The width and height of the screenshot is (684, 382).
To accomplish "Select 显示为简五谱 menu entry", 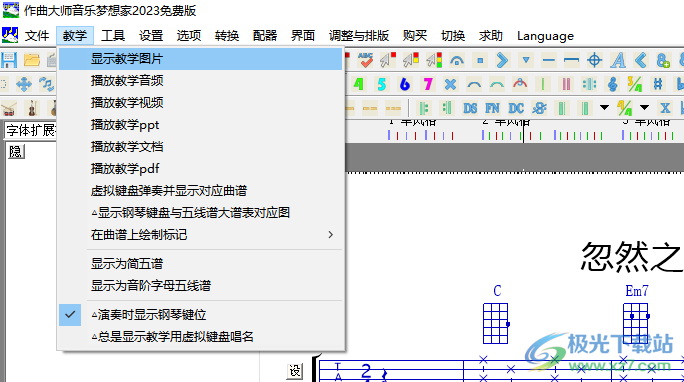I will point(201,264).
